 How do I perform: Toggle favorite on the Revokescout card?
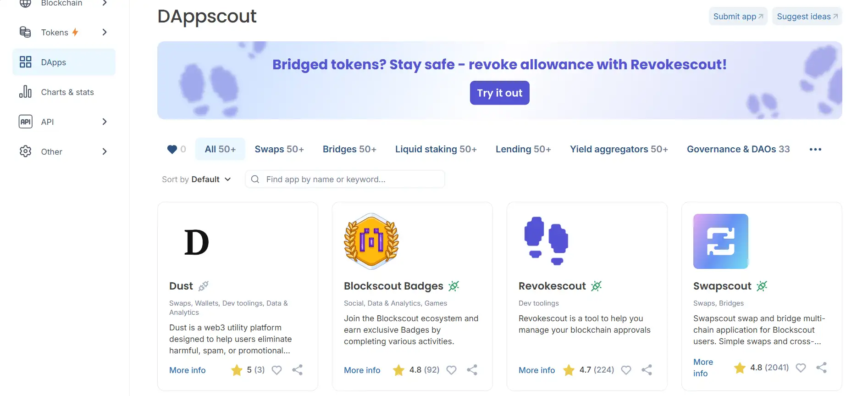[626, 370]
